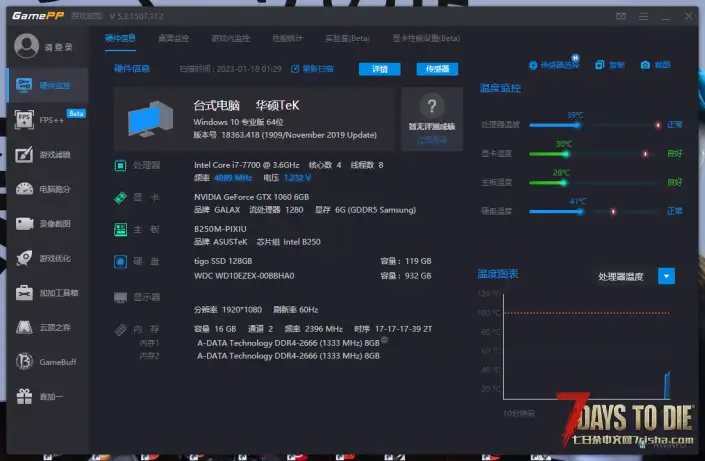Click the blue 传感器 button
This screenshot has width=705, height=461.
pos(437,69)
